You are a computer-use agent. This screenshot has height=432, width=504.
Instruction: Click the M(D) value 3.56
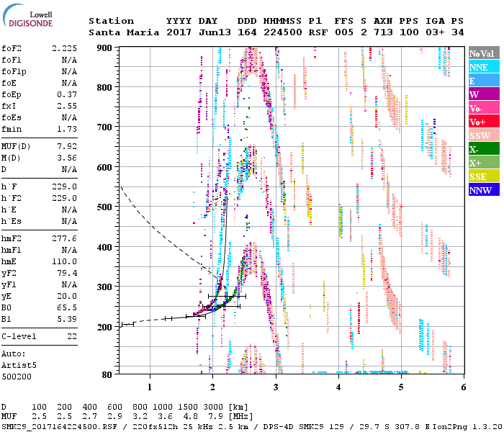click(67, 158)
